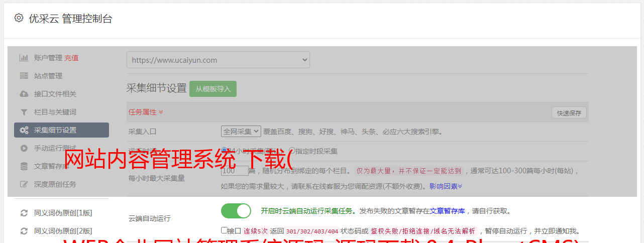
Task: Toggle the 云端自动运行 switch
Action: point(236,211)
